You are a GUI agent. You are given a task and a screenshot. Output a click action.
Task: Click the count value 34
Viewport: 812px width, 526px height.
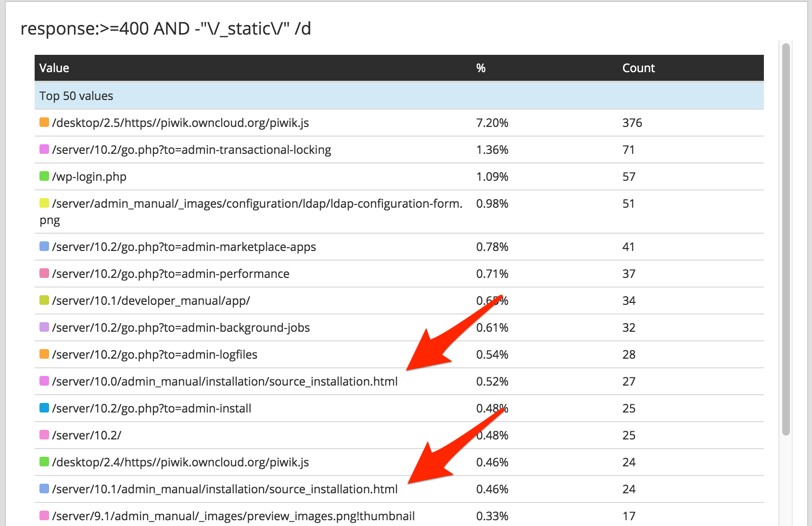(x=629, y=301)
